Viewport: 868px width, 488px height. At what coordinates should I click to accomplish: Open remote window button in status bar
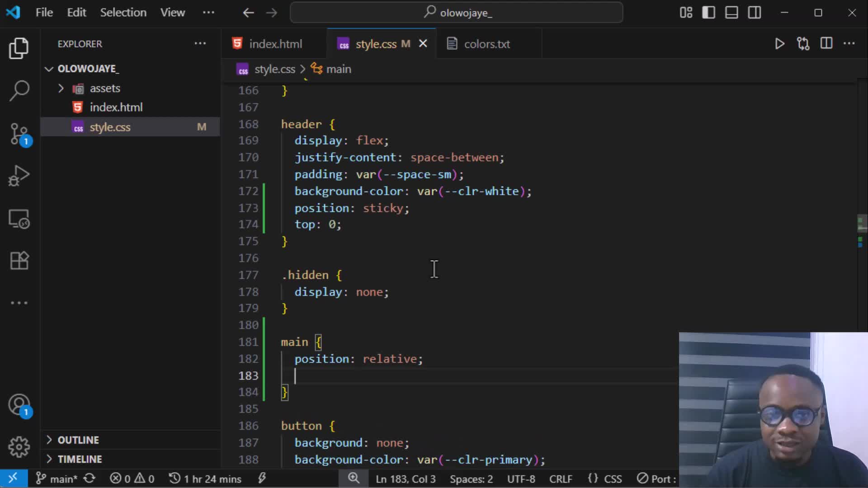(13, 479)
